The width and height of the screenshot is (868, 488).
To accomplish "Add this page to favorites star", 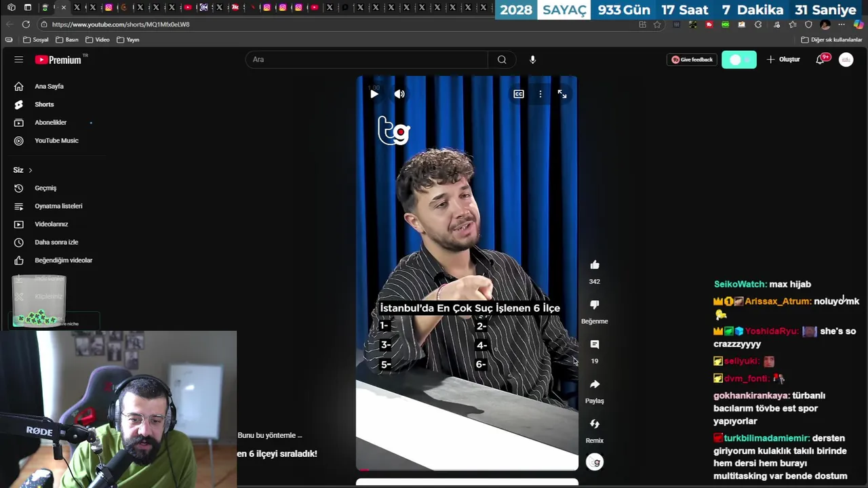I will [x=657, y=24].
